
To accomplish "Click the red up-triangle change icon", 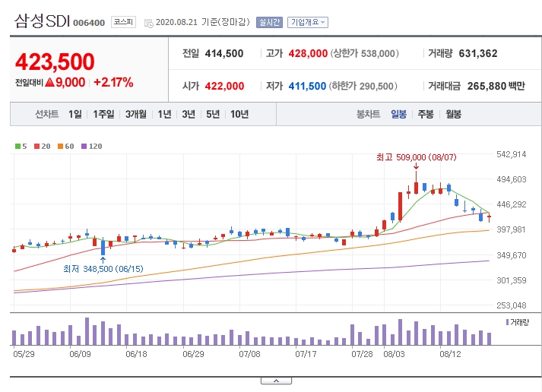I will pyautogui.click(x=49, y=82).
